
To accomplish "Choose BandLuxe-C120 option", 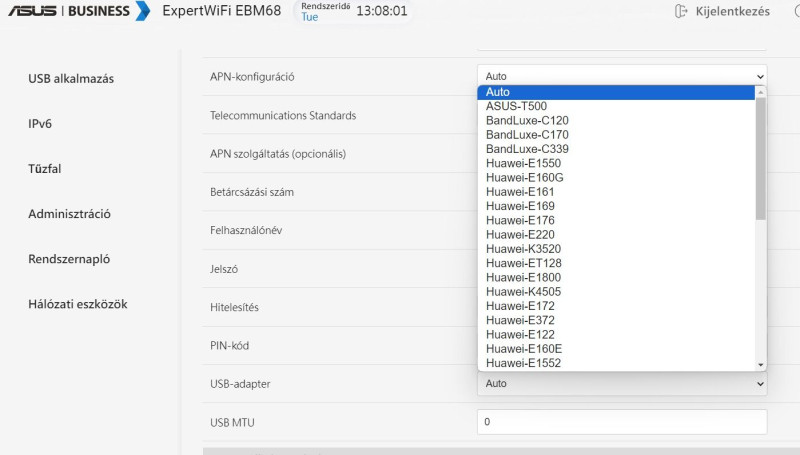I will coord(616,120).
